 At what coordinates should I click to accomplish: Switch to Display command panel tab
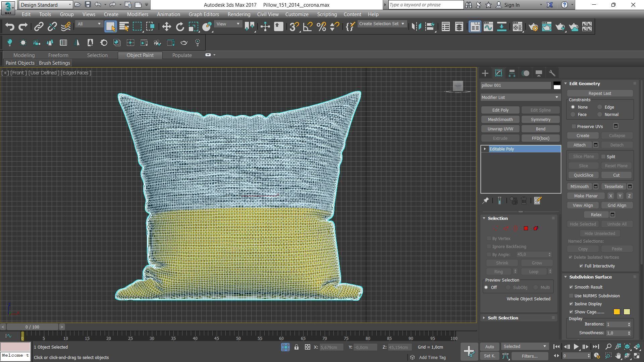click(539, 73)
